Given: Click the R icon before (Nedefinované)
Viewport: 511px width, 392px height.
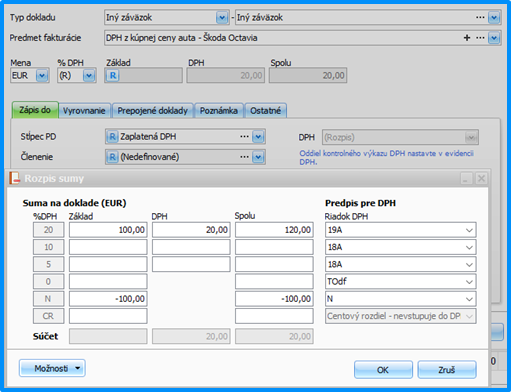Looking at the screenshot, I should (112, 157).
